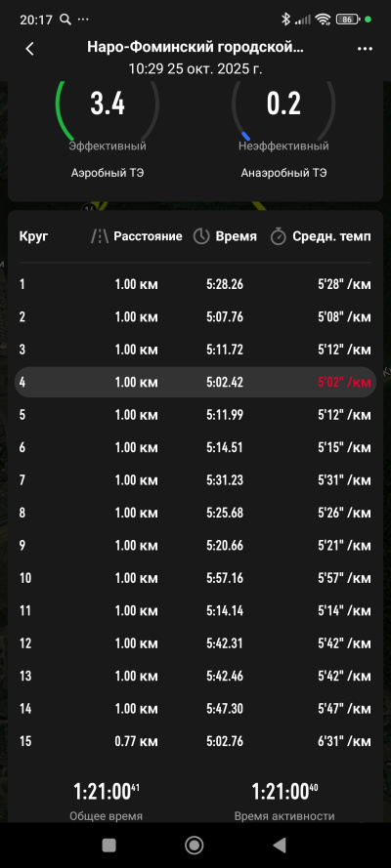This screenshot has height=868, width=391.
Task: Select lap 15 row with 0.77 км
Action: pyautogui.click(x=195, y=741)
